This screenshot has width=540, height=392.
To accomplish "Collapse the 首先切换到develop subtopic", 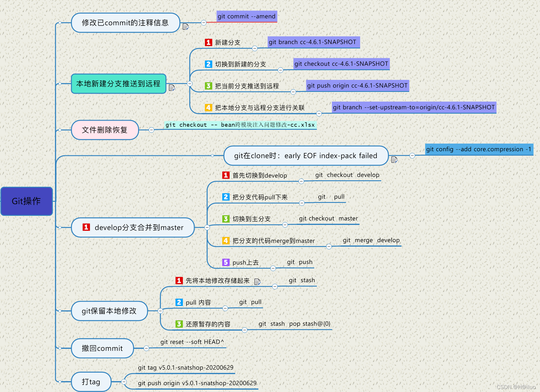I will tap(301, 181).
